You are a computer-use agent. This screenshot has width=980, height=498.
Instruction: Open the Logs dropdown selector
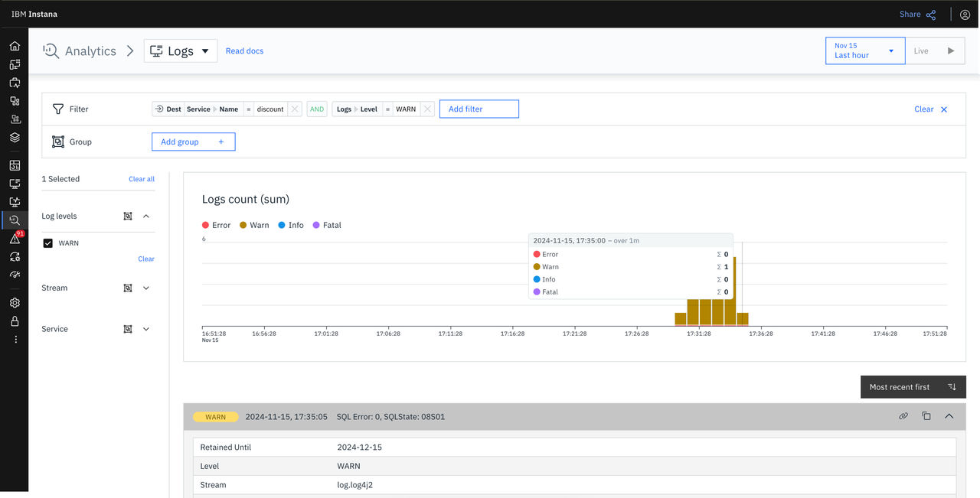tap(181, 51)
